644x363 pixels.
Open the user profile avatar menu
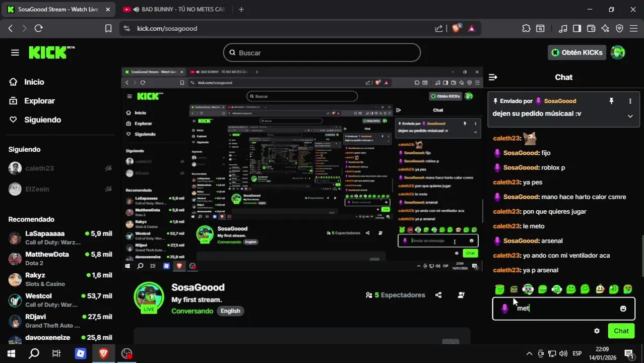click(618, 52)
